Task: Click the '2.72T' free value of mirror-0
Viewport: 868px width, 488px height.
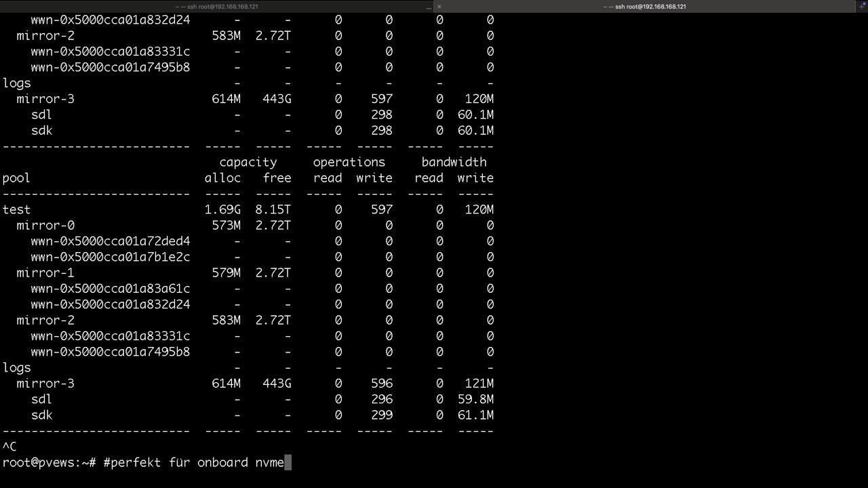Action: click(273, 225)
